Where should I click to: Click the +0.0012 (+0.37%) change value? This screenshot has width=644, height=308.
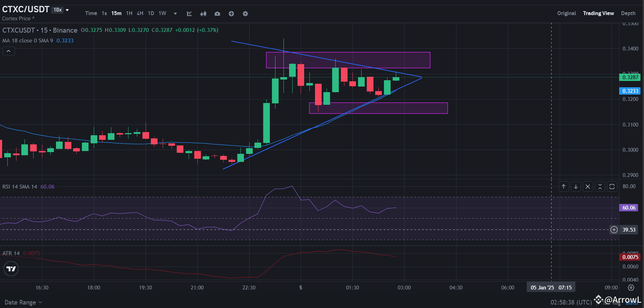tap(197, 30)
